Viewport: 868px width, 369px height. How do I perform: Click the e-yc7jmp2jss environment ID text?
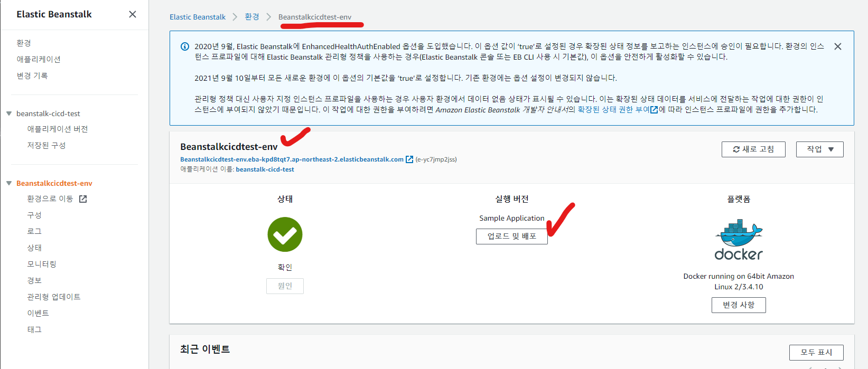coord(436,159)
